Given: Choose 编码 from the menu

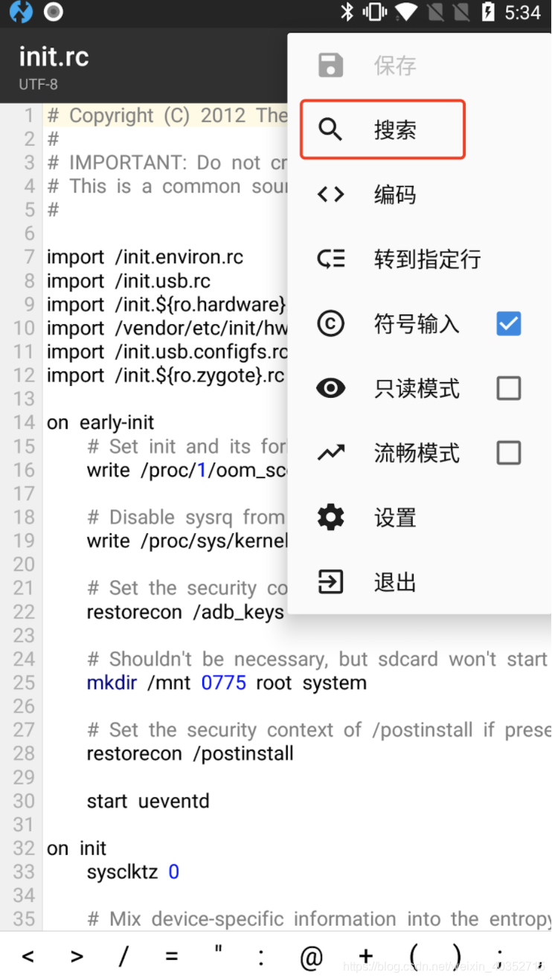Looking at the screenshot, I should (420, 195).
